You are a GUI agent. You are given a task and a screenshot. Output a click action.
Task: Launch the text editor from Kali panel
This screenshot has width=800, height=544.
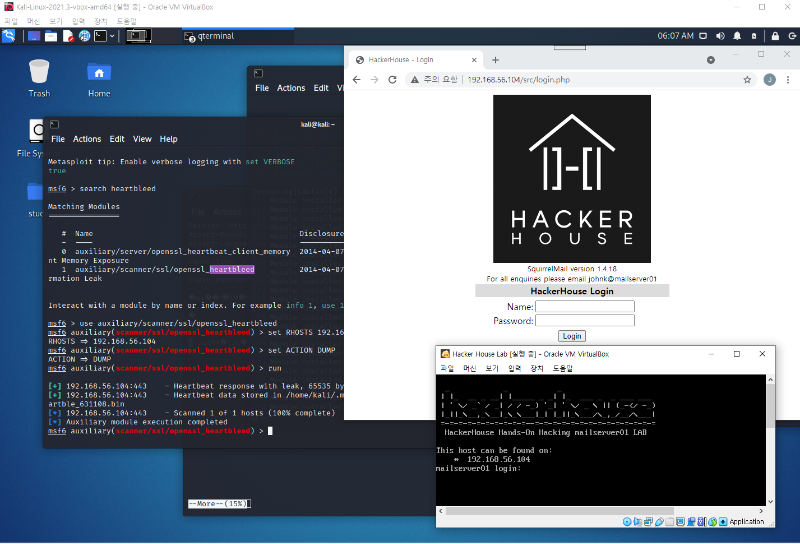[x=68, y=36]
